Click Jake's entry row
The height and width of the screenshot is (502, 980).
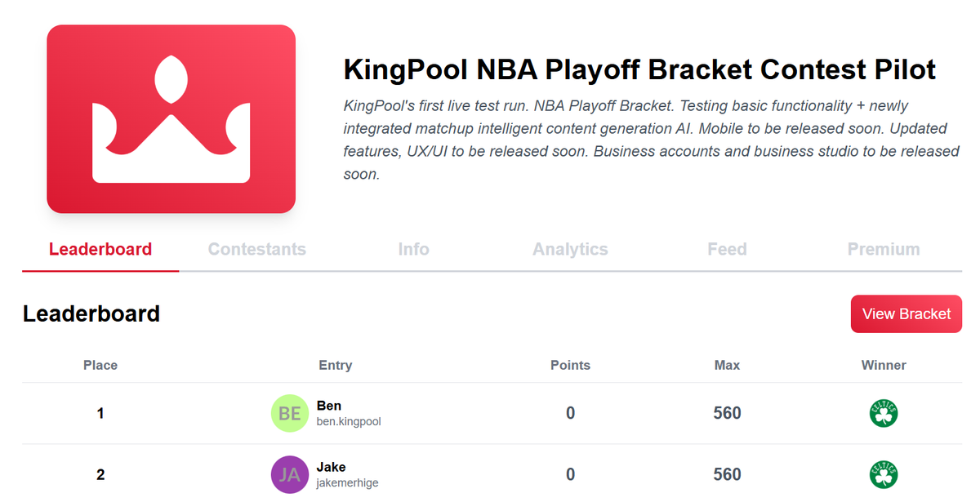pos(490,474)
